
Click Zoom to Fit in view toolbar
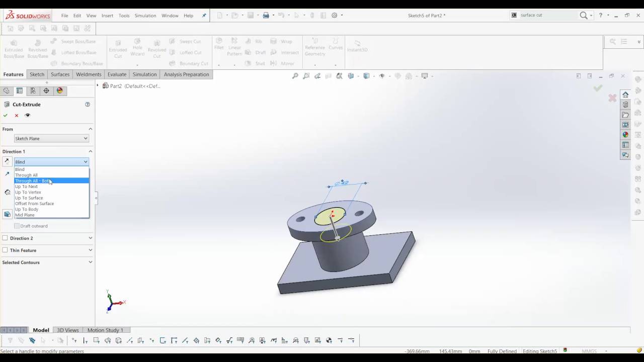pyautogui.click(x=295, y=76)
